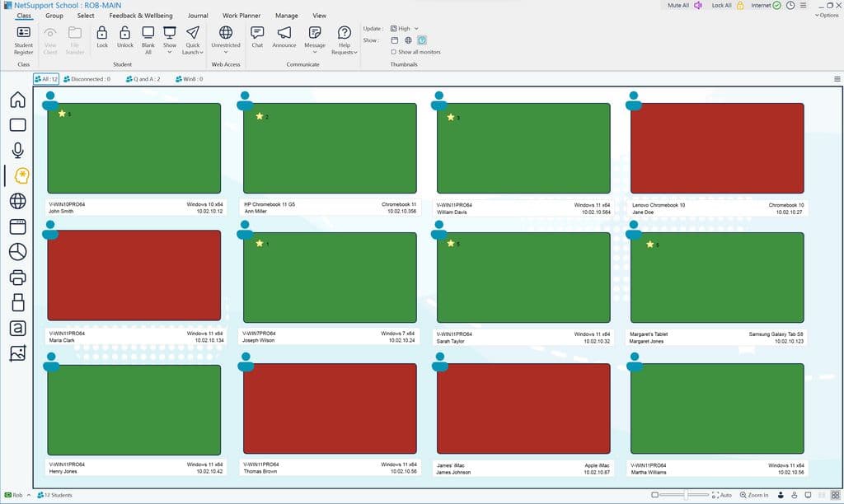
Task: Expand the Update High dropdown
Action: (x=404, y=28)
